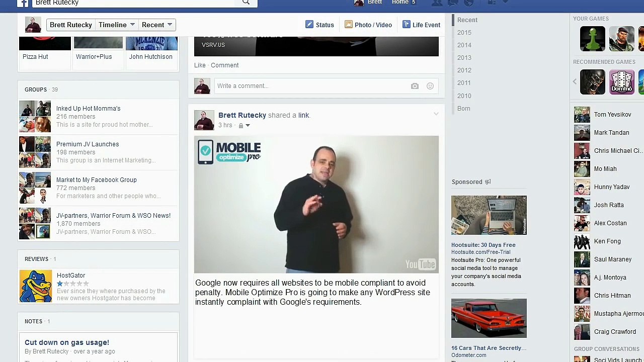Screen dimensions: 644x362
Task: Open the soldier game icon under Your Games
Action: point(622,39)
